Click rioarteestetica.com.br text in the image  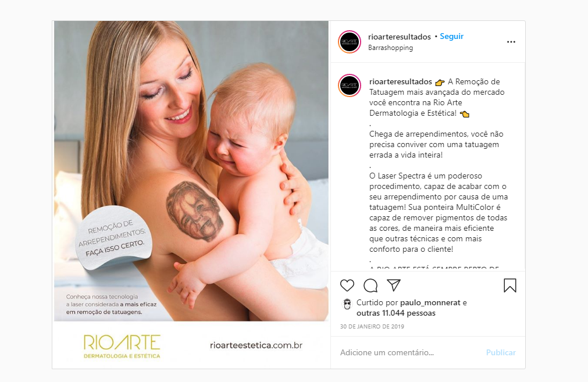point(256,345)
